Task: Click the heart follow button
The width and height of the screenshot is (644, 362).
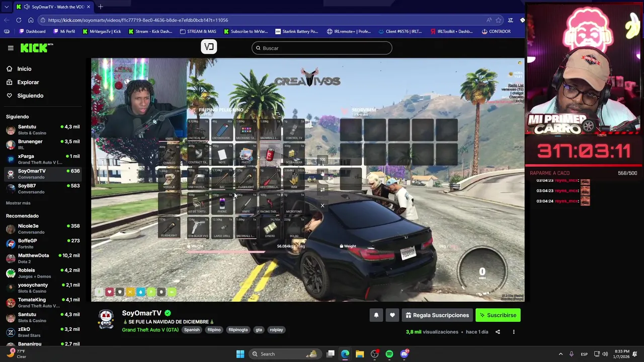Action: [x=392, y=315]
